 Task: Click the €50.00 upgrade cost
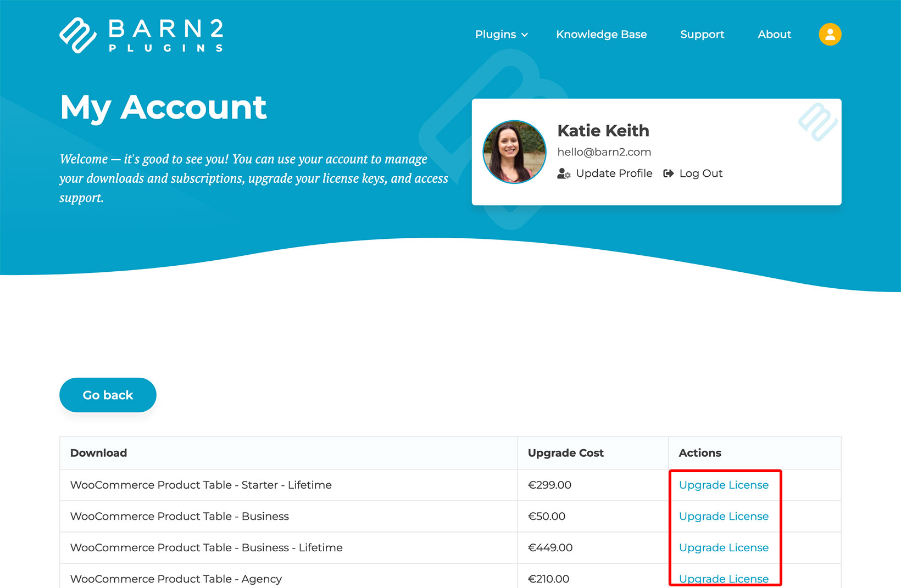click(x=547, y=516)
